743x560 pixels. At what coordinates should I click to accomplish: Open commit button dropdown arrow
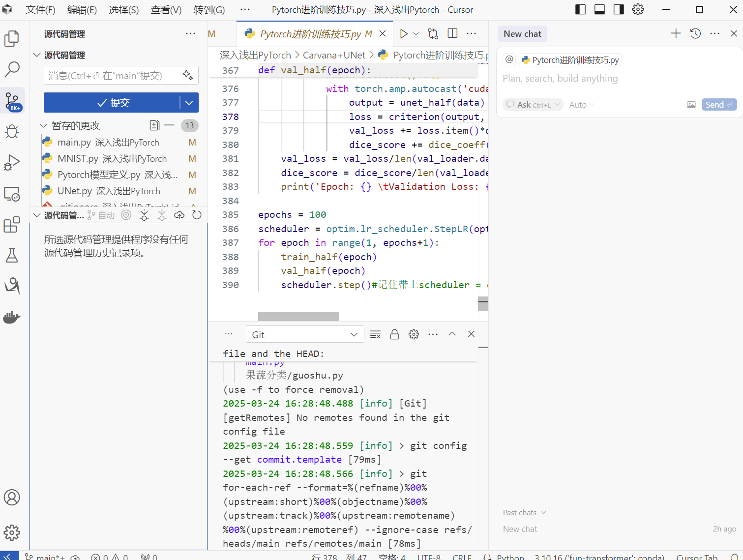[189, 102]
